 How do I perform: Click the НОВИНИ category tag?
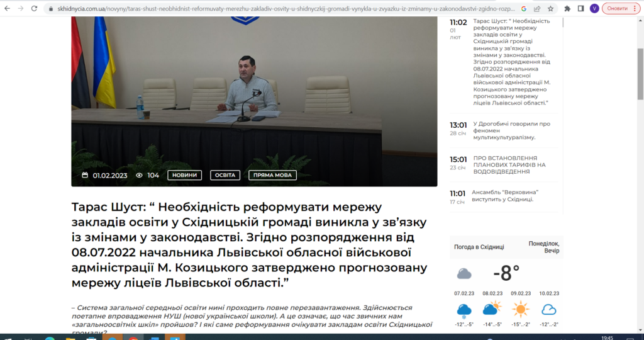click(x=184, y=175)
